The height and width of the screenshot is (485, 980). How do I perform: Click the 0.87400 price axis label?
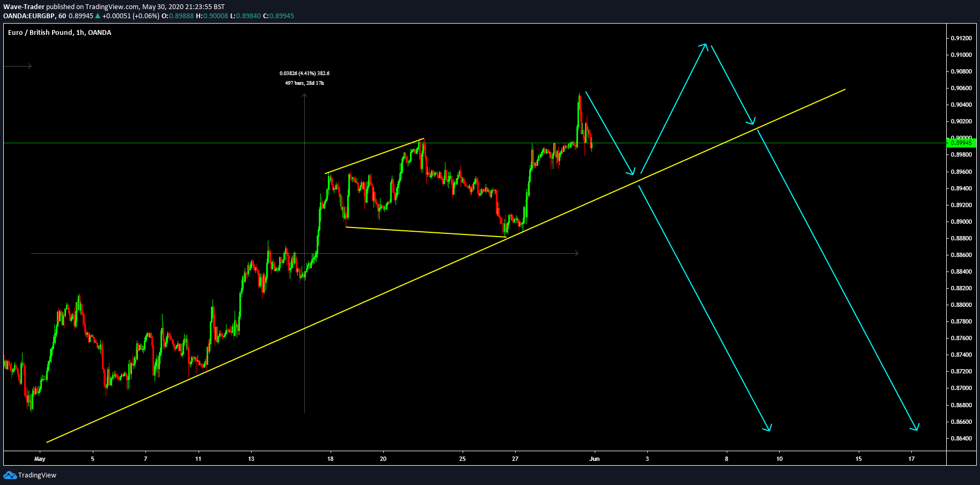(x=961, y=355)
